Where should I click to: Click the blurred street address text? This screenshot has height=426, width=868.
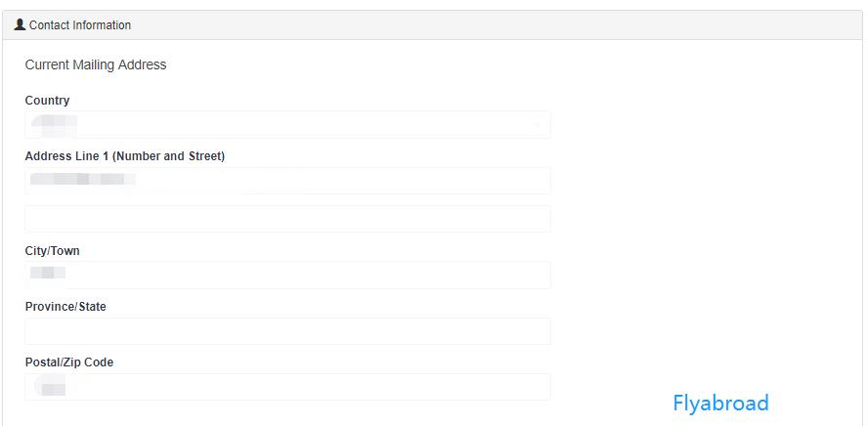click(x=82, y=180)
